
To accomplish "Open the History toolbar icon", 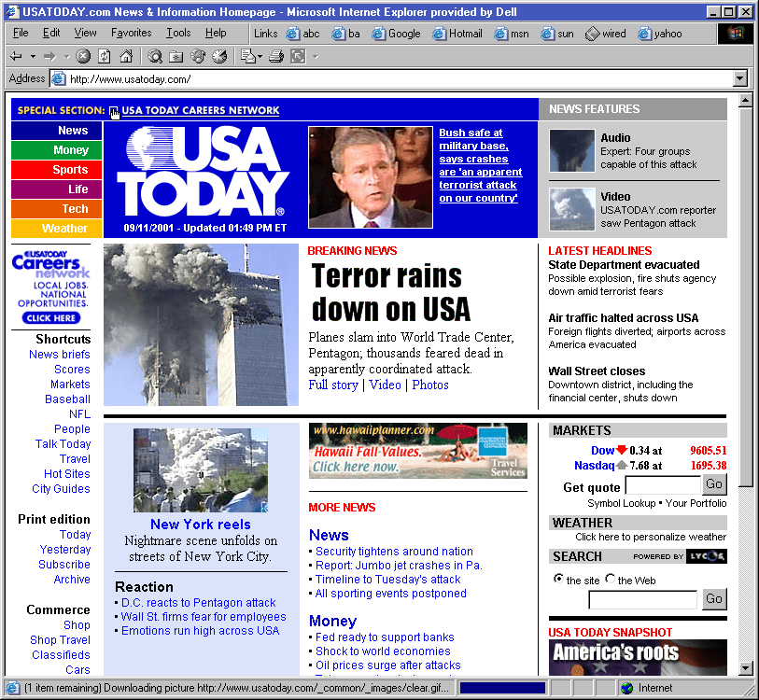I will [219, 57].
